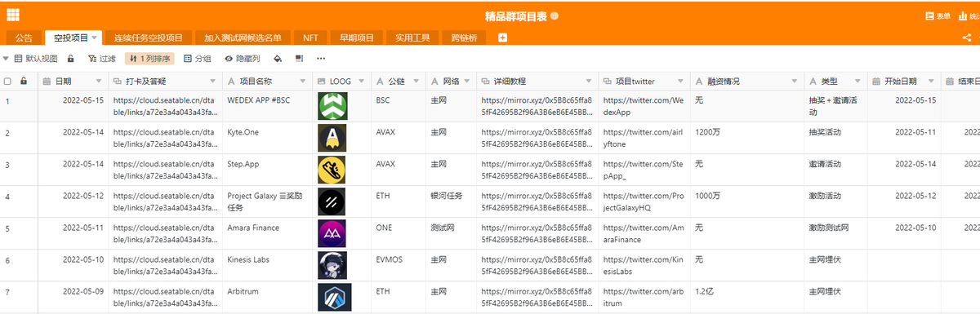Click the view lock icon beside 默认视图
This screenshot has width=980, height=314.
[x=71, y=59]
